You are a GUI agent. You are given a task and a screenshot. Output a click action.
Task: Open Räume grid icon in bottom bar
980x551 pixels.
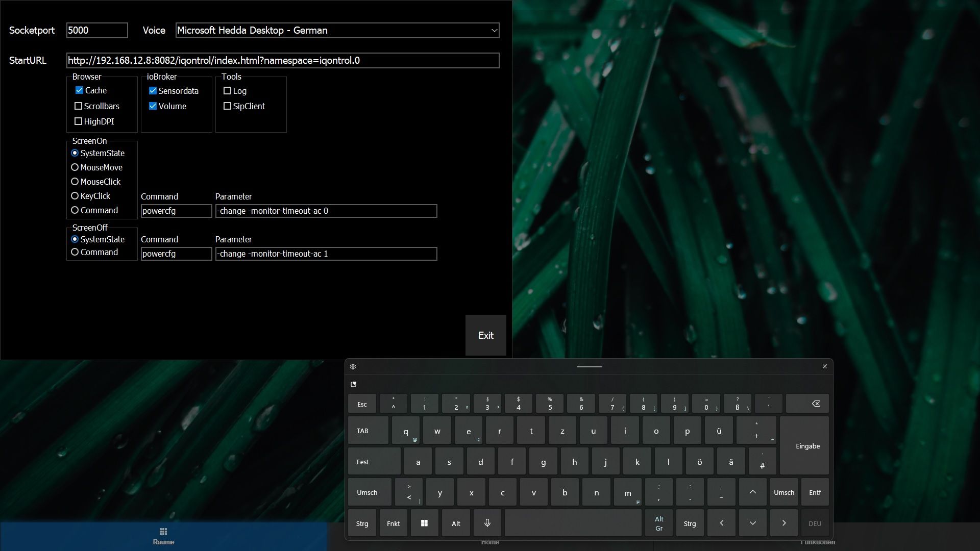click(163, 532)
